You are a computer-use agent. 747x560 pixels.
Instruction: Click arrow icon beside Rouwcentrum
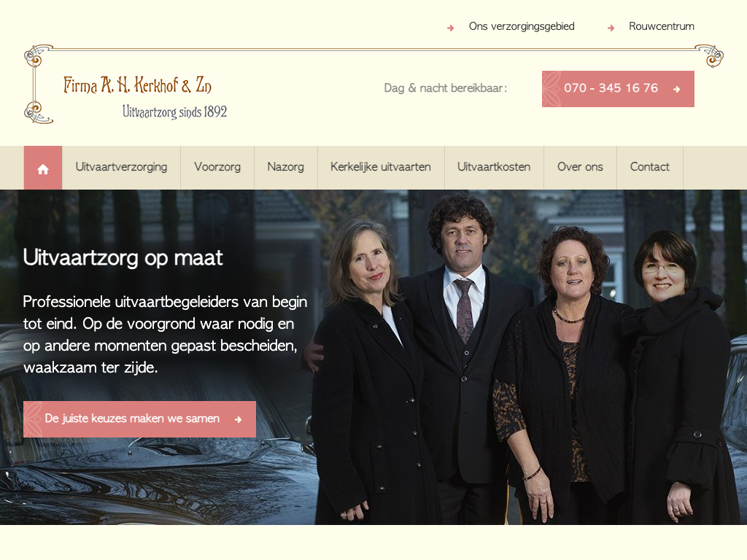tap(611, 28)
